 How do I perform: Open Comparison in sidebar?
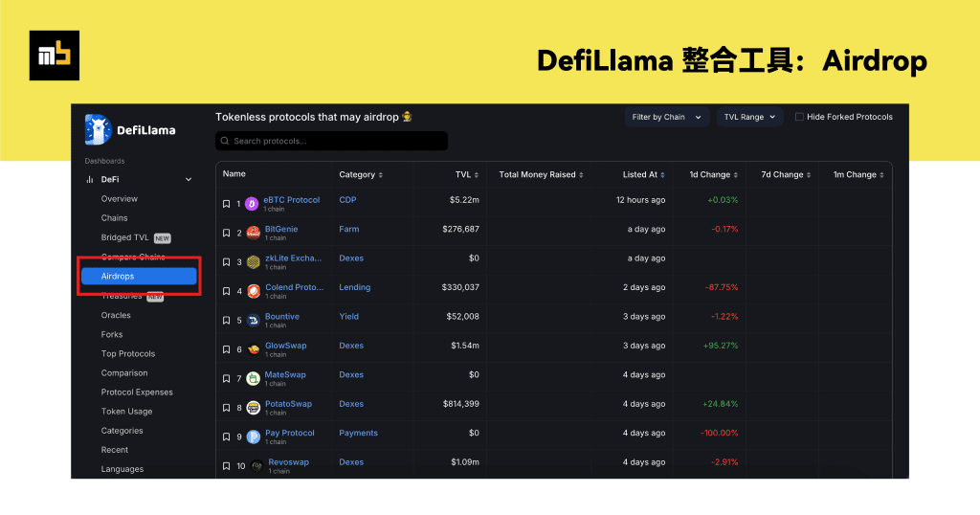click(124, 373)
